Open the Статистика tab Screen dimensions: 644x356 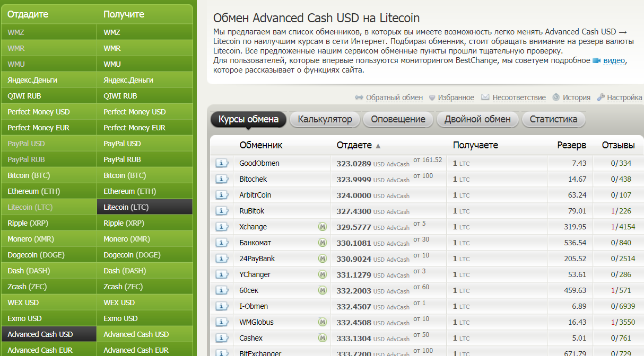point(553,119)
